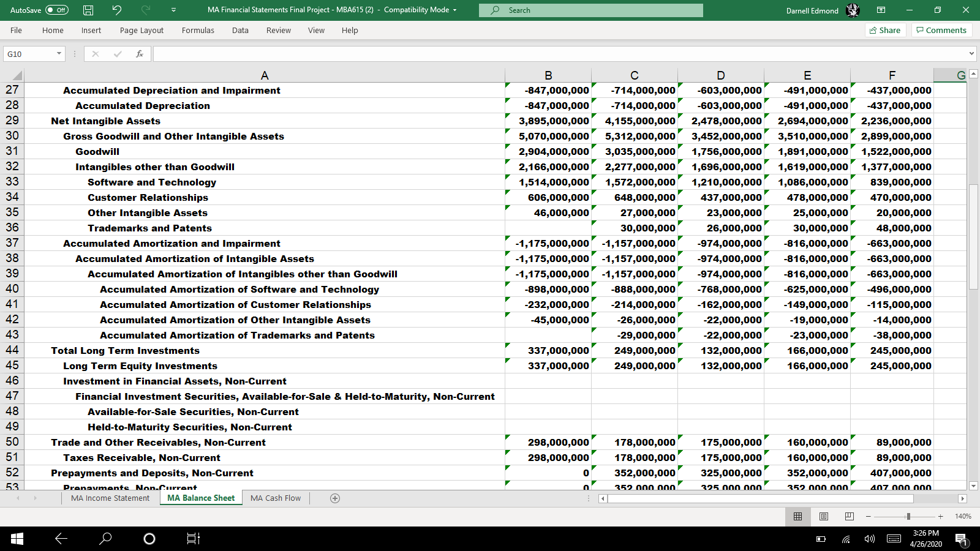Open the View tab
Screen dimensions: 980x551
click(316, 30)
